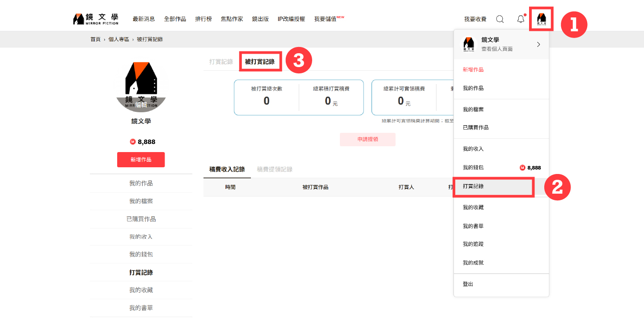Click the user avatar in top bar
This screenshot has width=644, height=318.
pos(541,19)
